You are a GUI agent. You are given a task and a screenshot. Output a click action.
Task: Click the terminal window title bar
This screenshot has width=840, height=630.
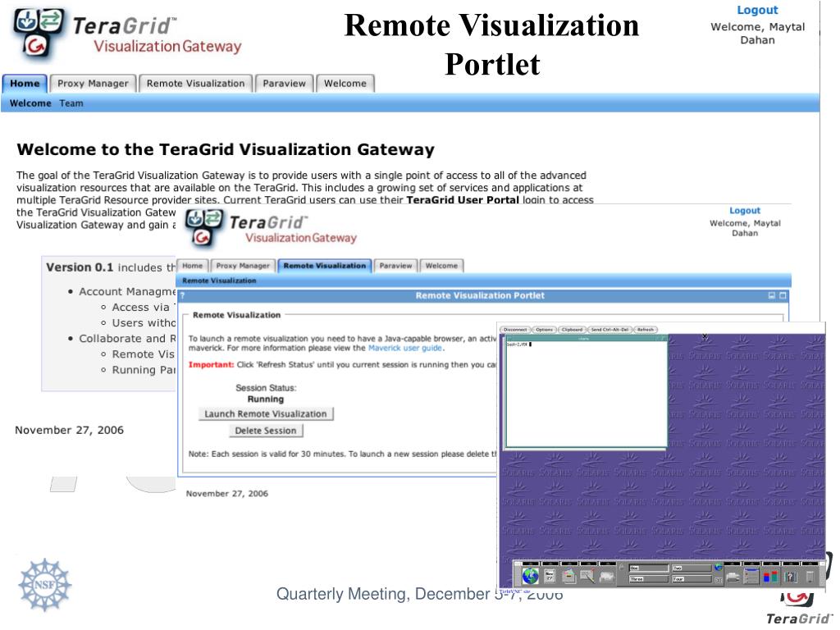coord(587,338)
